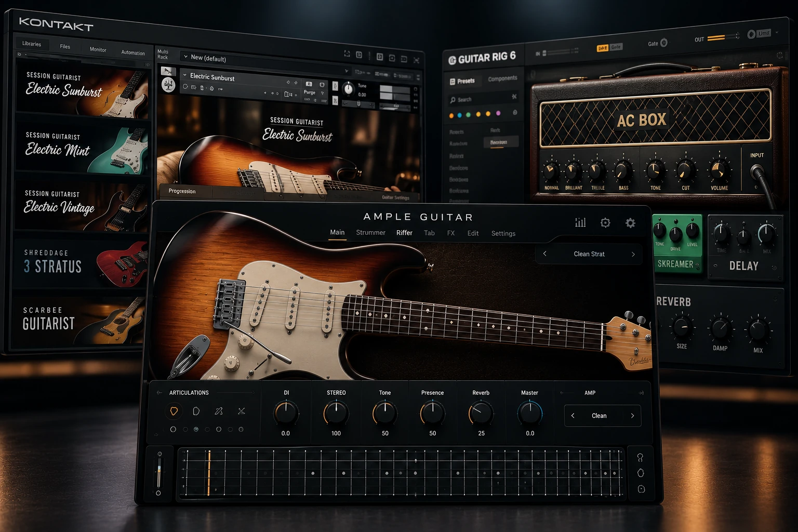
Task: Open the Files tab in Kontakt
Action: point(65,46)
